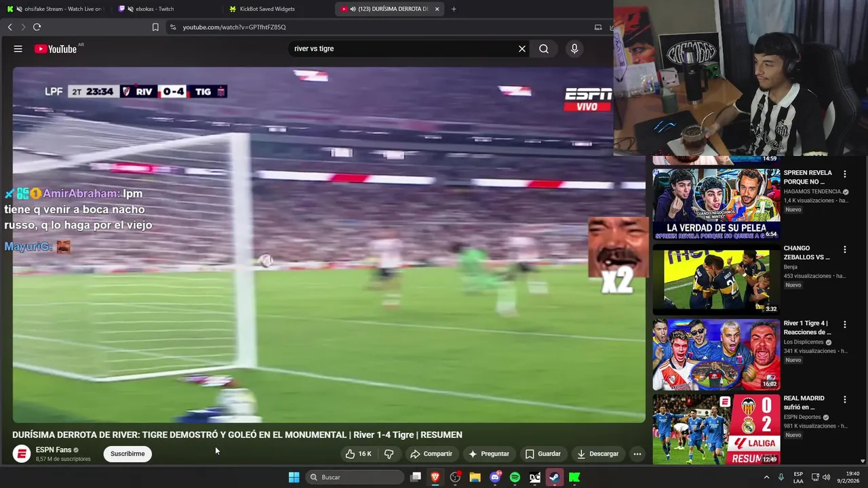Image resolution: width=868 pixels, height=488 pixels.
Task: Show hidden system tray icons
Action: (x=766, y=477)
